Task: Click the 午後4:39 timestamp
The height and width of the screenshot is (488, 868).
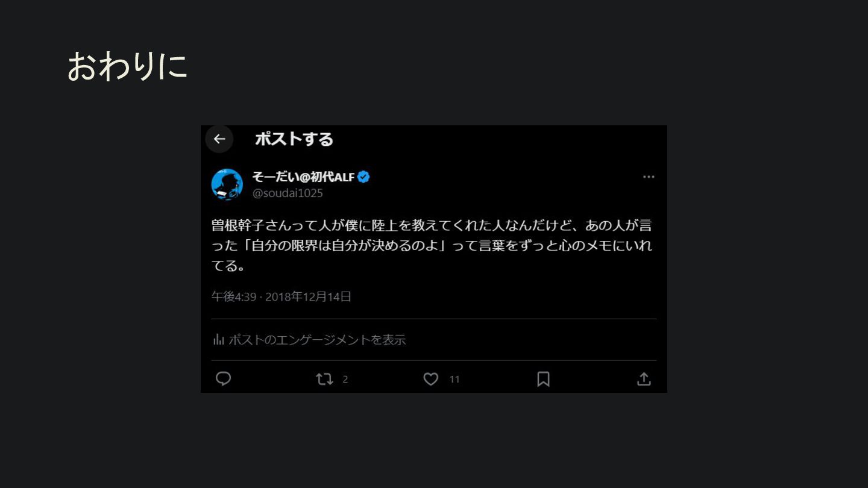Action: click(x=234, y=296)
